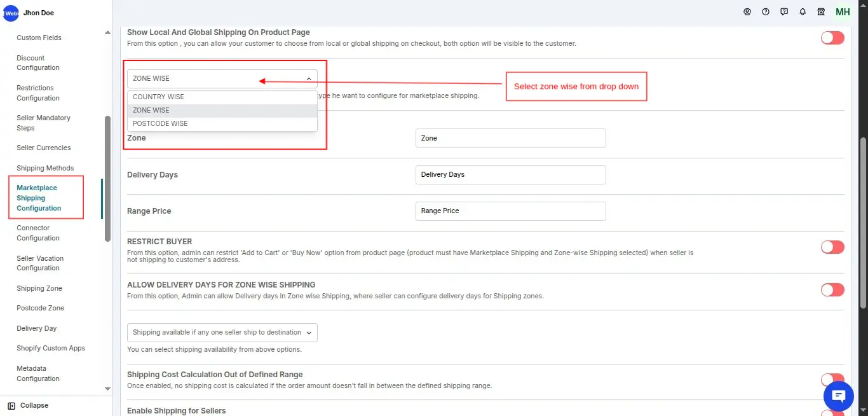This screenshot has height=416, width=868.
Task: Open notifications bell icon
Action: click(803, 12)
